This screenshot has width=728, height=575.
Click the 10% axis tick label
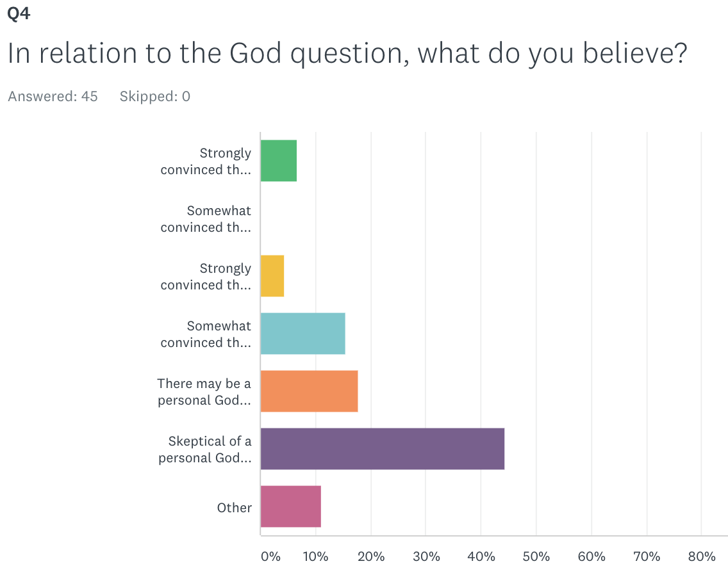pyautogui.click(x=316, y=556)
